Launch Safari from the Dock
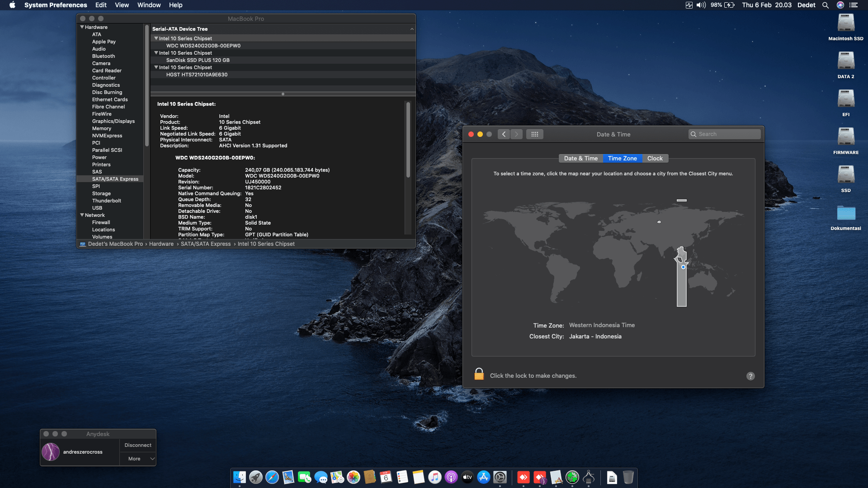Screen dimensions: 868x488 272,477
